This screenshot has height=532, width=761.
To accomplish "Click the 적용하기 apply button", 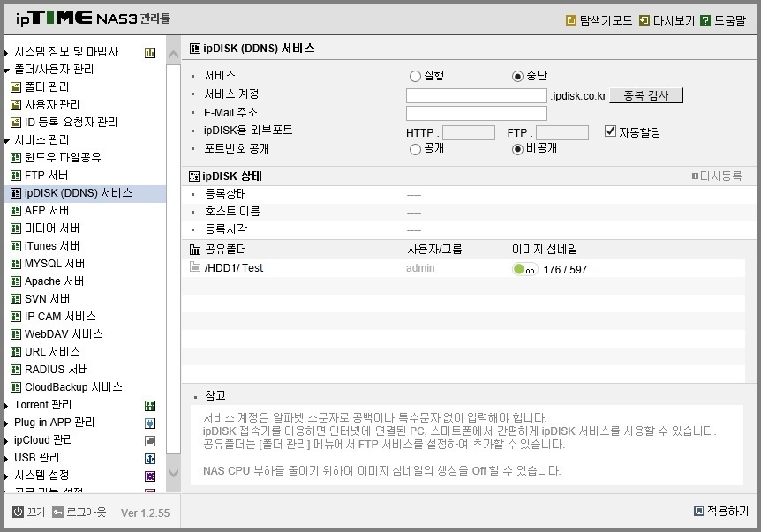I will 721,511.
